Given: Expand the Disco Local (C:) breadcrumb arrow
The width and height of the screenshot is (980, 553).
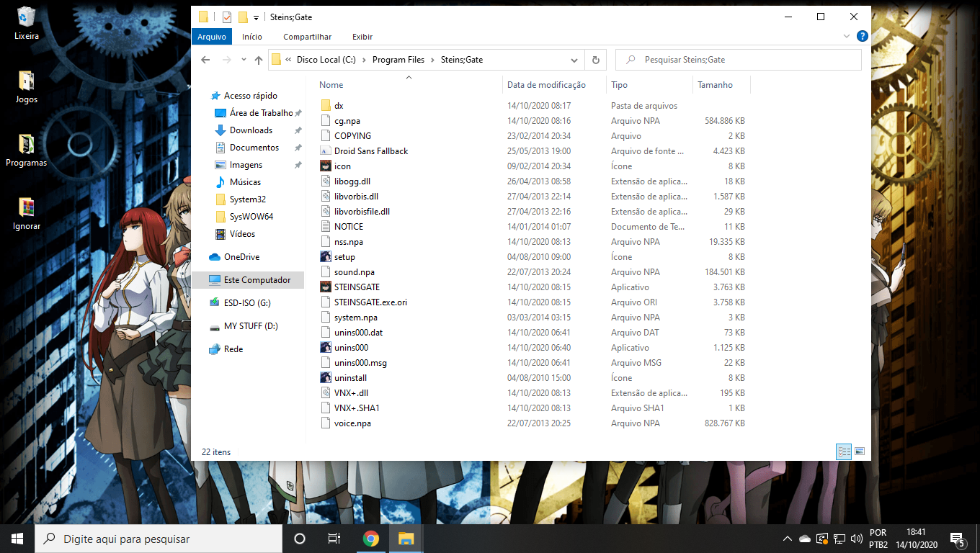Looking at the screenshot, I should point(364,60).
